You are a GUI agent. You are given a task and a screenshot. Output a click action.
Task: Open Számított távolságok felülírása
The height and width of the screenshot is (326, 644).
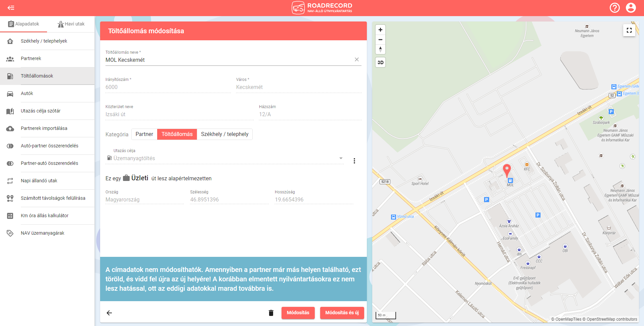[47, 198]
